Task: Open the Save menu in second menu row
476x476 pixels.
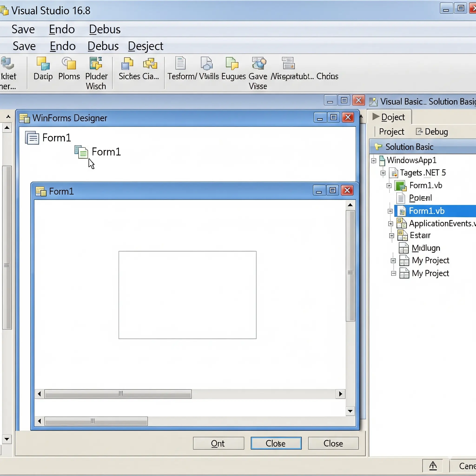Action: click(x=24, y=46)
